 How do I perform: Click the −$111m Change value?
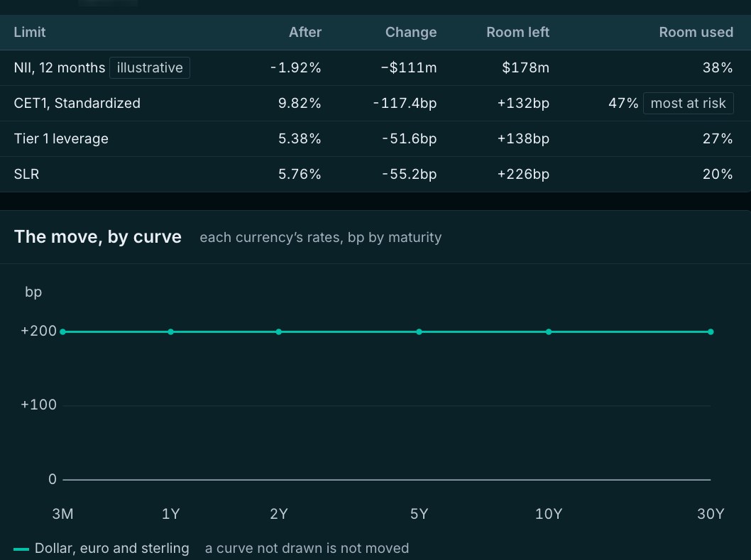coord(409,67)
